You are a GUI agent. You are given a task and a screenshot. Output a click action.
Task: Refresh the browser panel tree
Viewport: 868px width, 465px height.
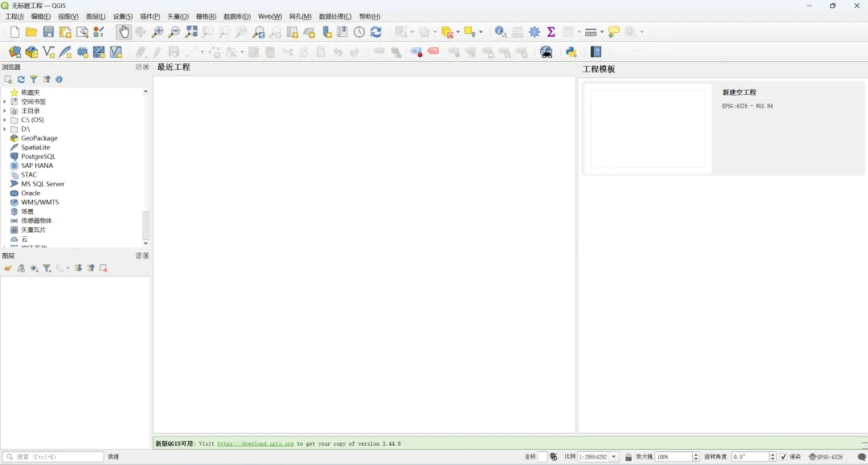(21, 80)
